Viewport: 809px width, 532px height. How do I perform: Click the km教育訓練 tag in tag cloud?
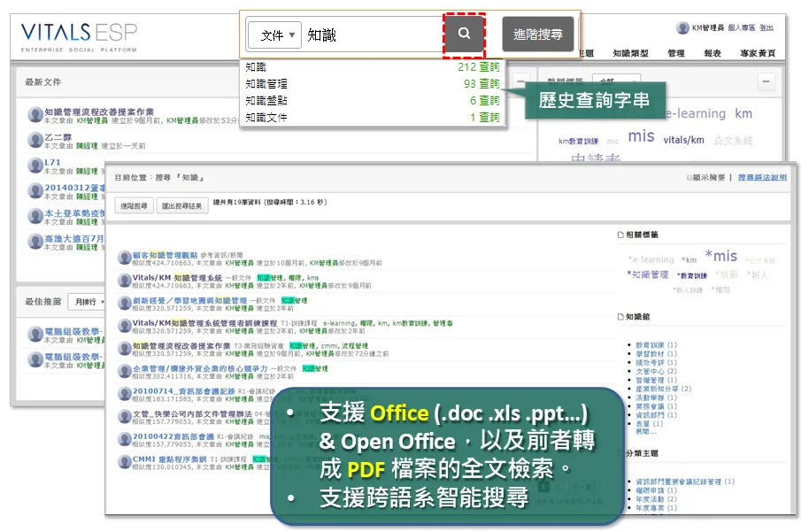coord(578,141)
